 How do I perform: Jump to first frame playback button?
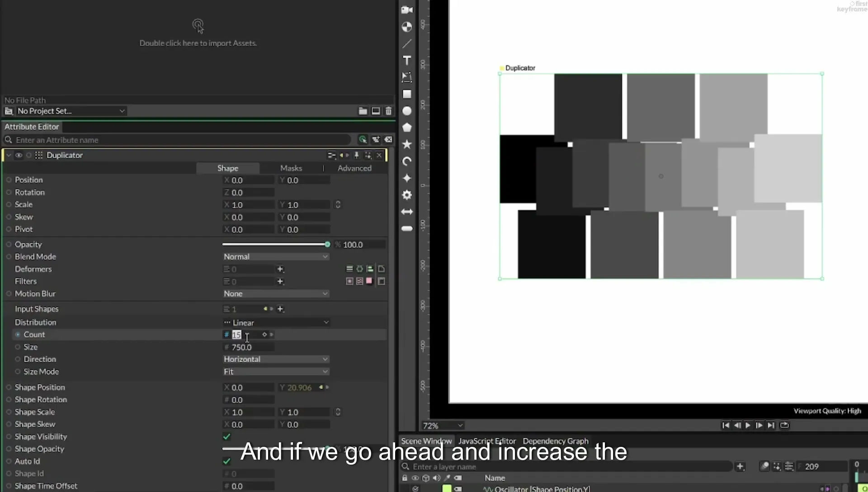point(726,425)
